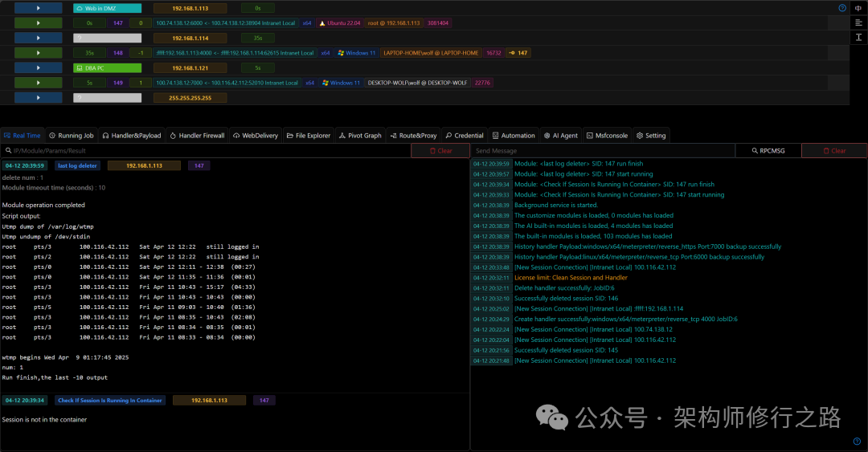Expand session 148 using its play arrow

click(x=38, y=53)
